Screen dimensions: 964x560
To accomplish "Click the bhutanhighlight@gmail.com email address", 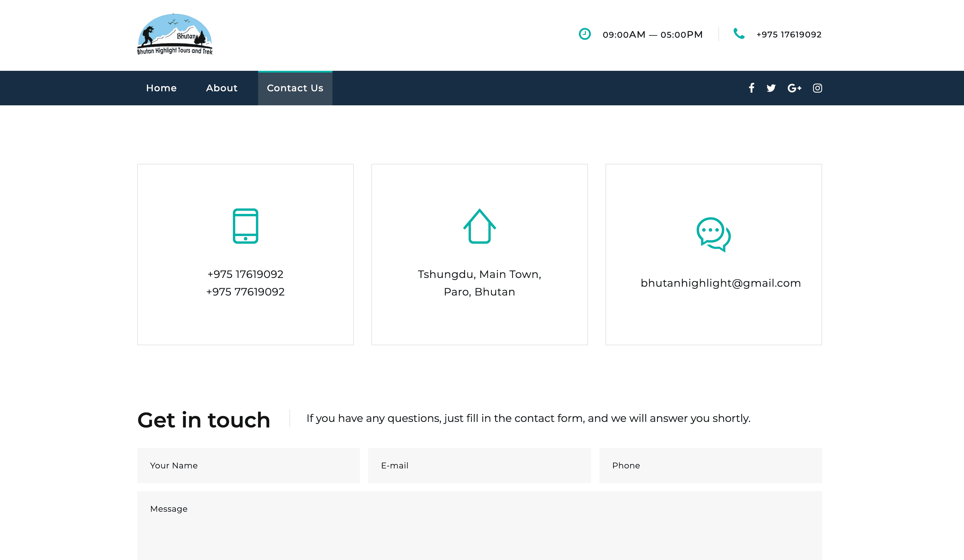I will [720, 283].
